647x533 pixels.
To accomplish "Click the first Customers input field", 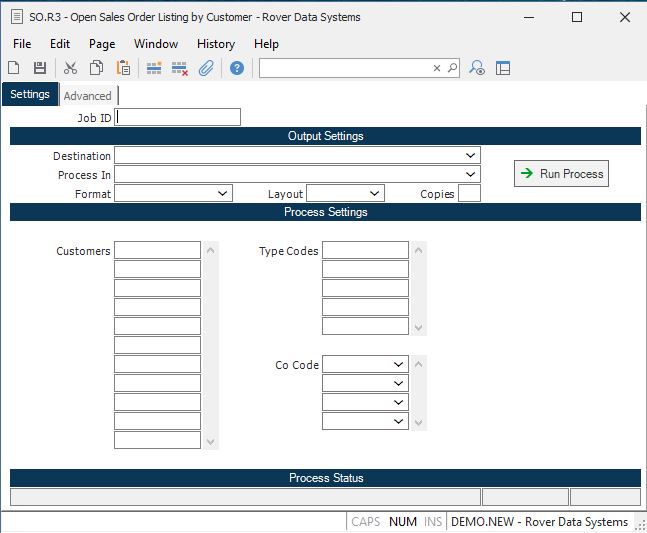I will coord(157,251).
